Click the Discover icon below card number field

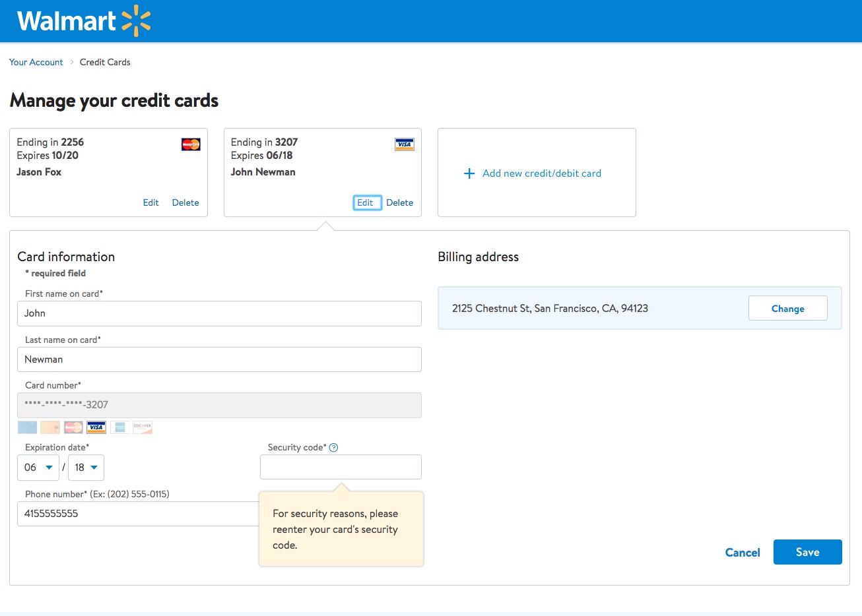point(143,427)
